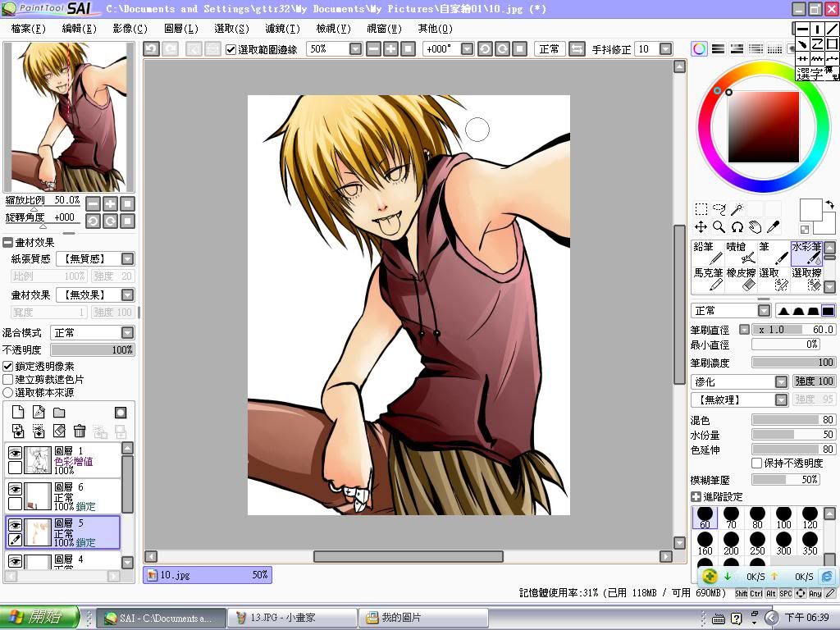Viewport: 840px width, 630px height.
Task: Open the +000° rotation angle dropdown
Action: tap(467, 49)
